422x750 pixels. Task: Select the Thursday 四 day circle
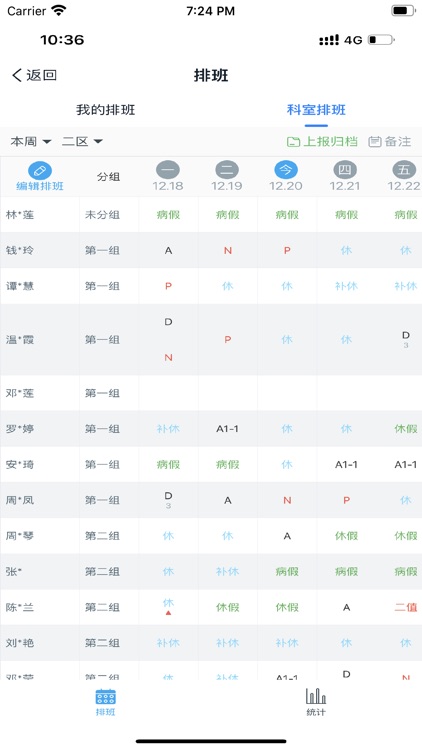[x=345, y=170]
